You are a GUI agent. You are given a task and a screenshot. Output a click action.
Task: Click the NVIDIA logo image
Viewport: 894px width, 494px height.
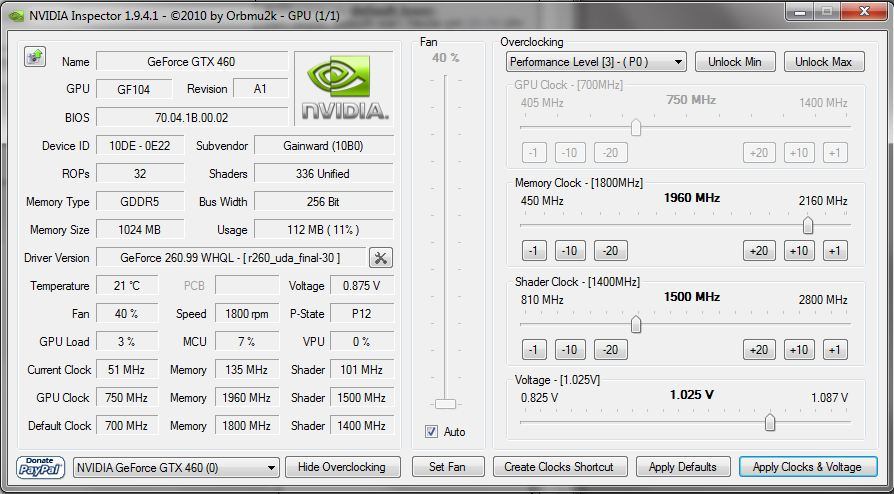click(344, 88)
